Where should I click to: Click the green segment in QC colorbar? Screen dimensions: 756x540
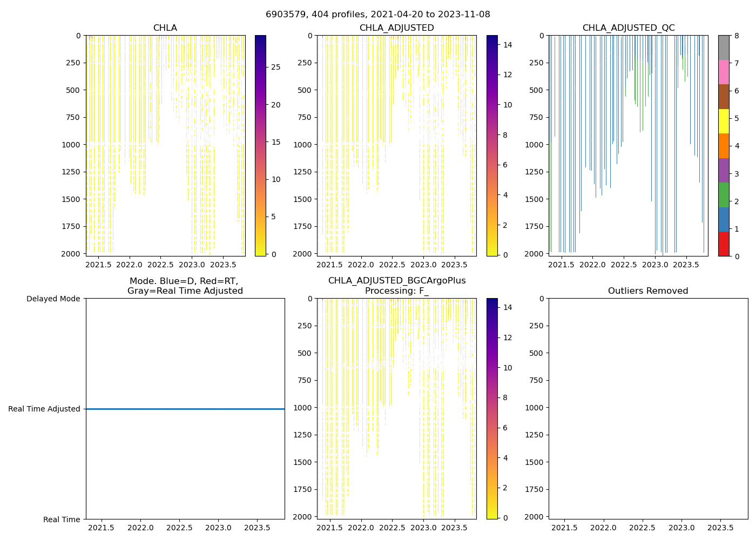724,194
